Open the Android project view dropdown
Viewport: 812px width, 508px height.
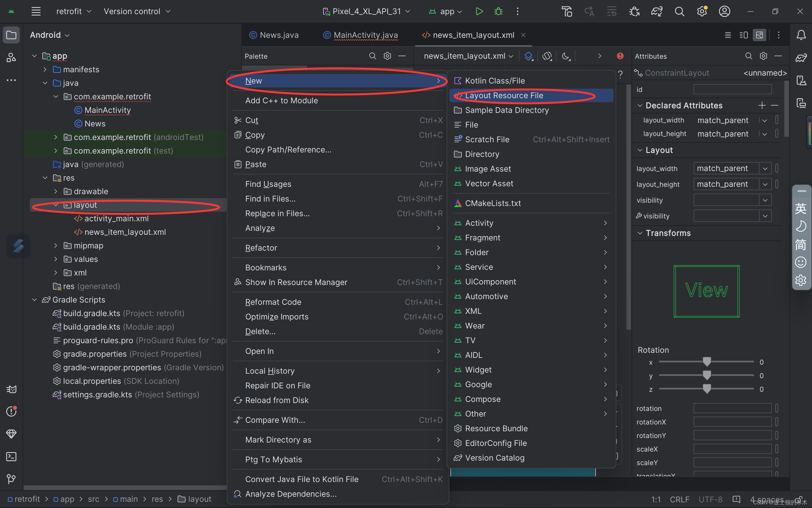click(50, 35)
